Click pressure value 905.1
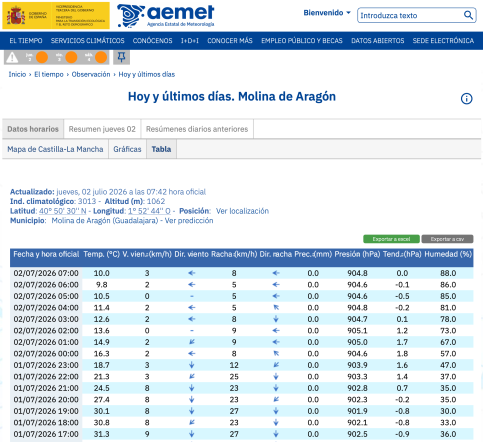The image size is (483, 442). point(357,331)
